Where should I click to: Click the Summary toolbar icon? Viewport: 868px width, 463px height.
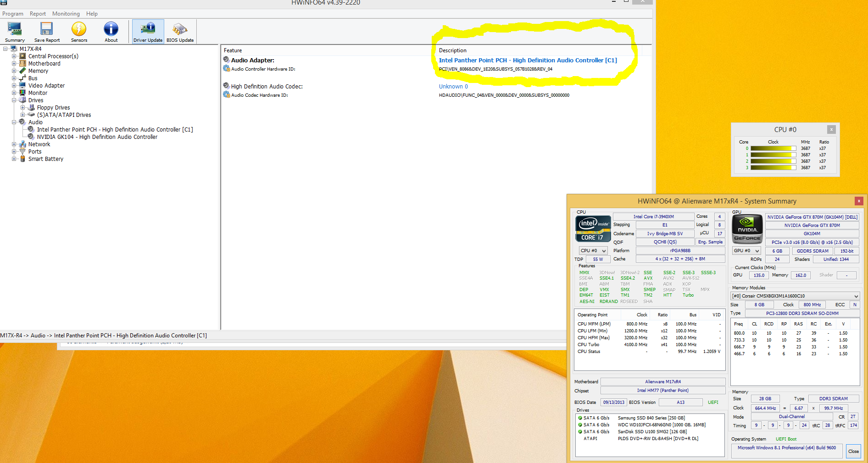[x=15, y=32]
